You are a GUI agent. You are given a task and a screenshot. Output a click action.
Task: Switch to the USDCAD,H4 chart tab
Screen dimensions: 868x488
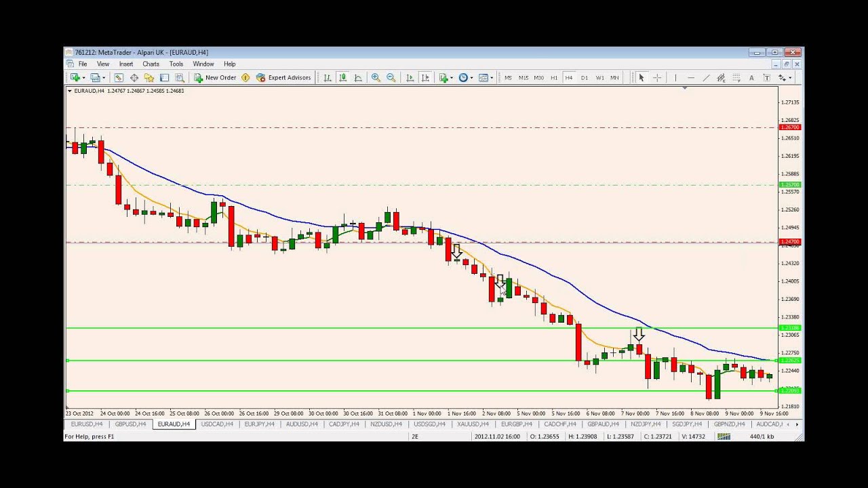point(217,424)
